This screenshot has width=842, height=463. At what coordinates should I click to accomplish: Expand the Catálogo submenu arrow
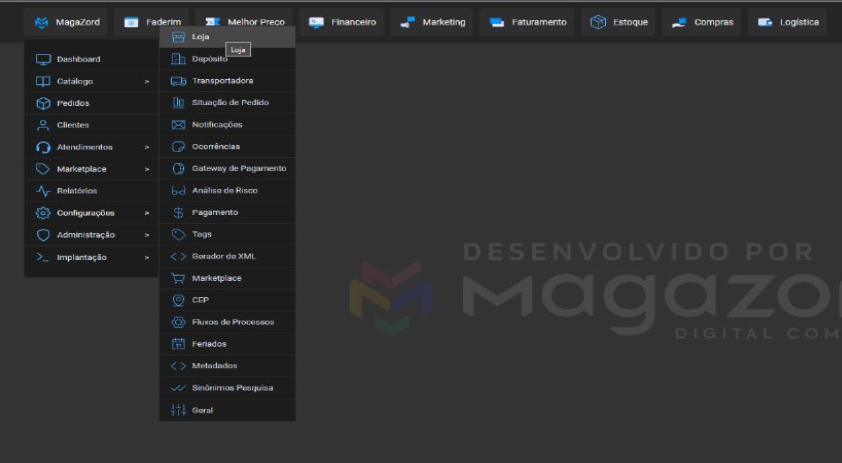point(147,82)
